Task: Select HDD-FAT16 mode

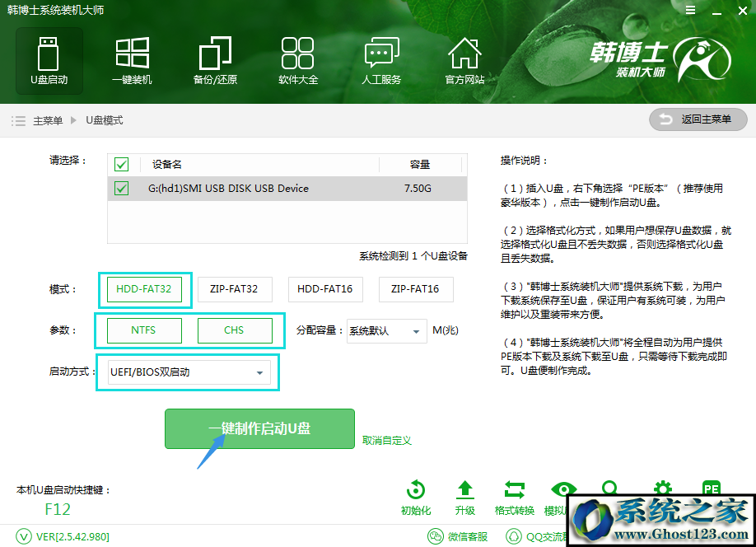Action: pyautogui.click(x=325, y=289)
